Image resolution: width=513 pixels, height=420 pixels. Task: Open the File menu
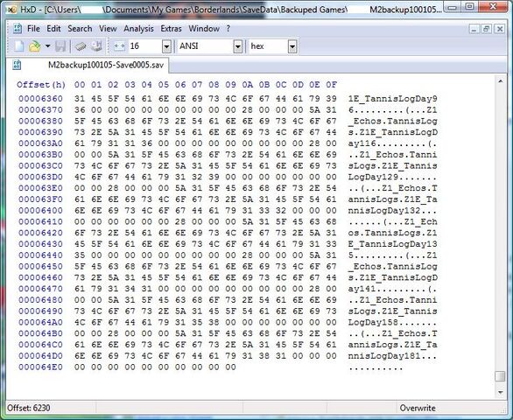click(33, 29)
